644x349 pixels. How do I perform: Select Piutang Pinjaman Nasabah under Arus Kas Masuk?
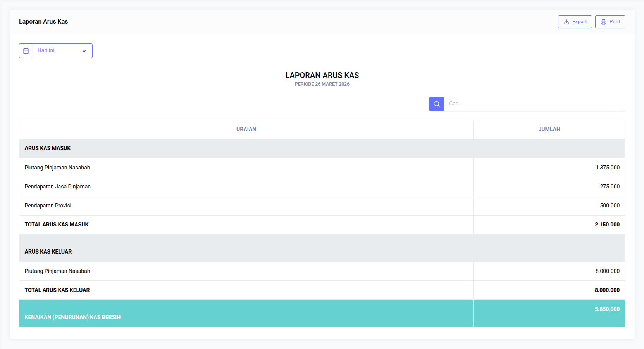pos(57,168)
